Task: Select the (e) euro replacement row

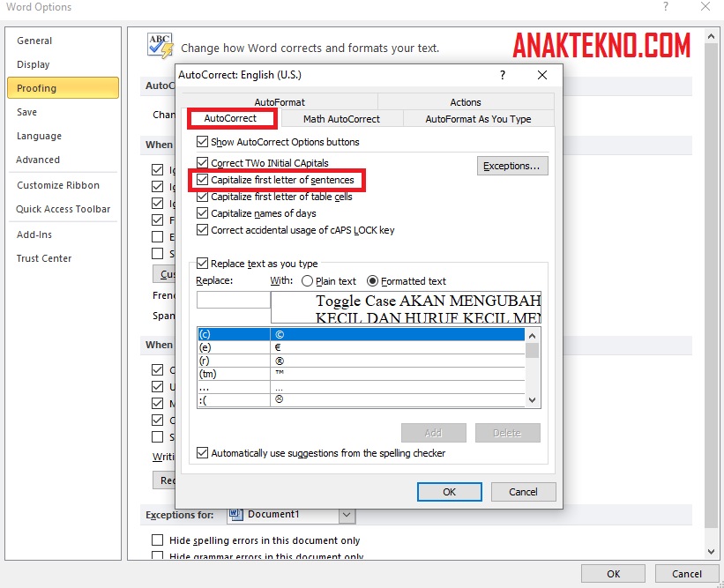Action: coord(361,347)
